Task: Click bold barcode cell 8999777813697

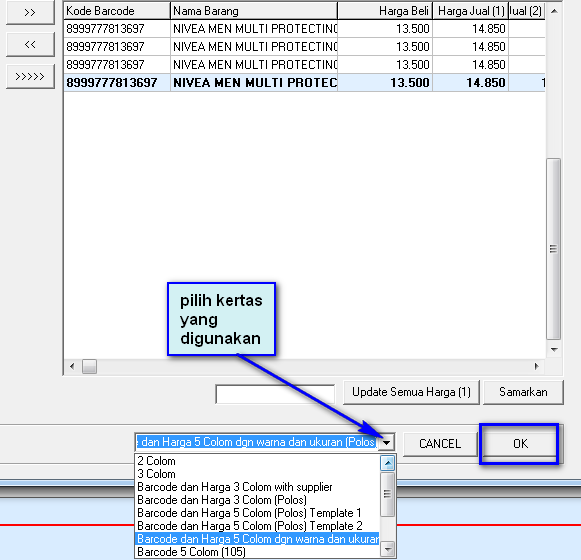Action: point(117,82)
